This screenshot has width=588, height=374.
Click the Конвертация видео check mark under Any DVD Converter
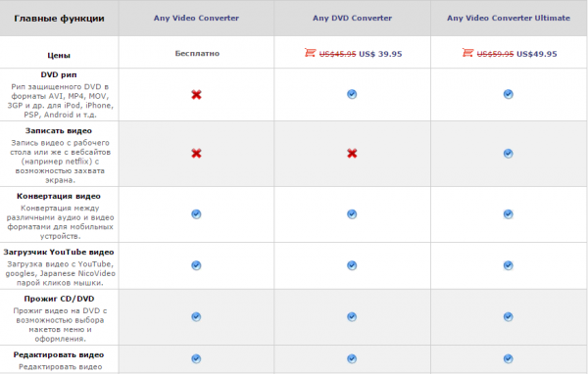tap(352, 214)
